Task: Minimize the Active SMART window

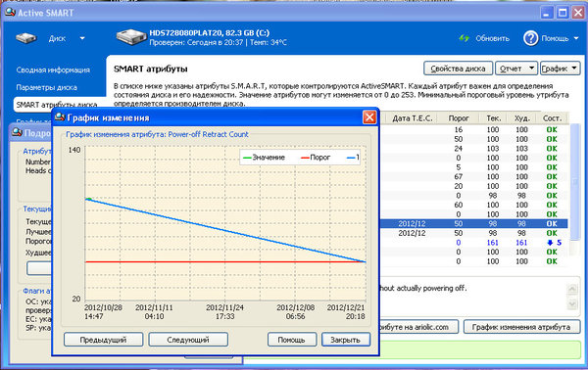Action: [x=547, y=13]
